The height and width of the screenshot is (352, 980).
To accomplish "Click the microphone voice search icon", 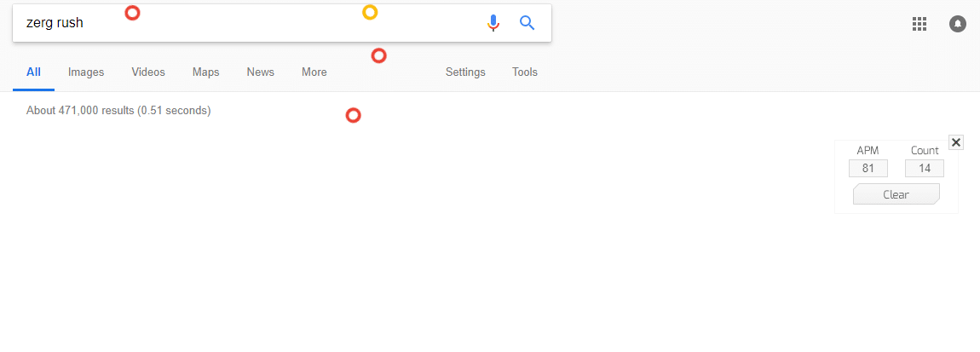I will (493, 23).
